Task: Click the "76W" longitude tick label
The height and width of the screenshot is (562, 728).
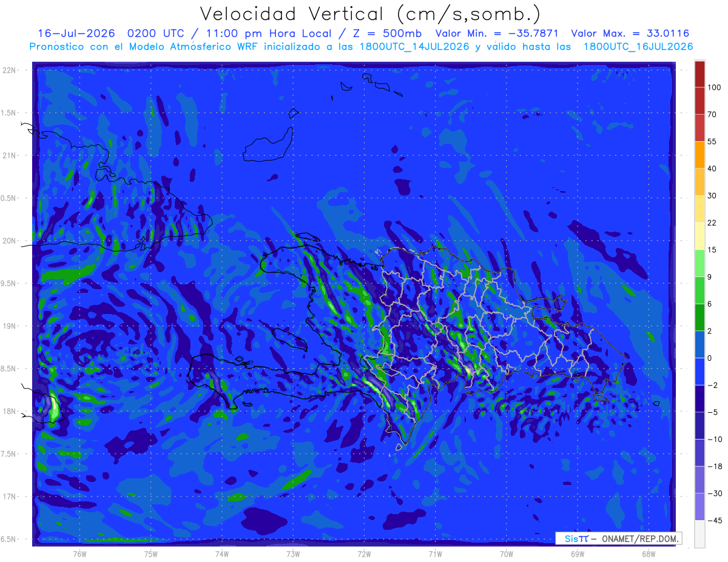Action: (80, 554)
